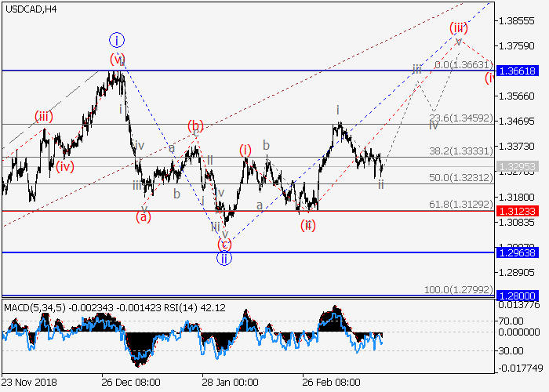Click the Fibonacci 38.2 (1.33331) label
Screen dimensions: 549x392
(x=463, y=151)
